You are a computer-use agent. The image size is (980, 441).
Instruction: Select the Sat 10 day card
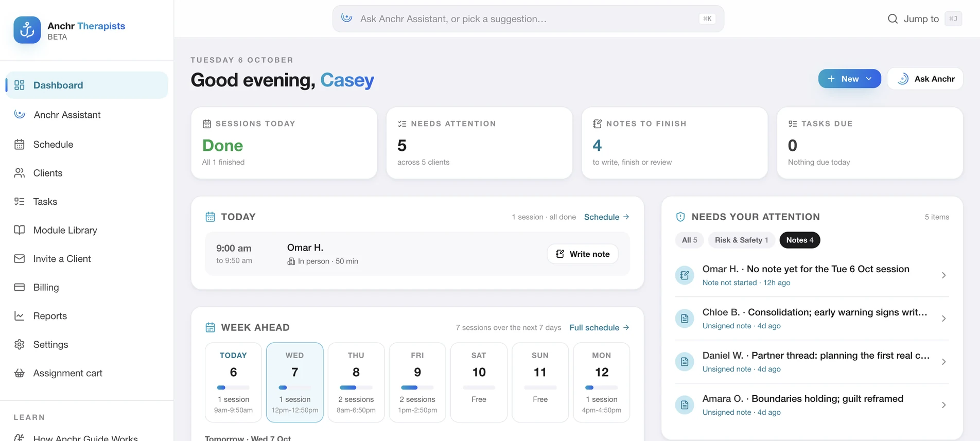pyautogui.click(x=479, y=382)
